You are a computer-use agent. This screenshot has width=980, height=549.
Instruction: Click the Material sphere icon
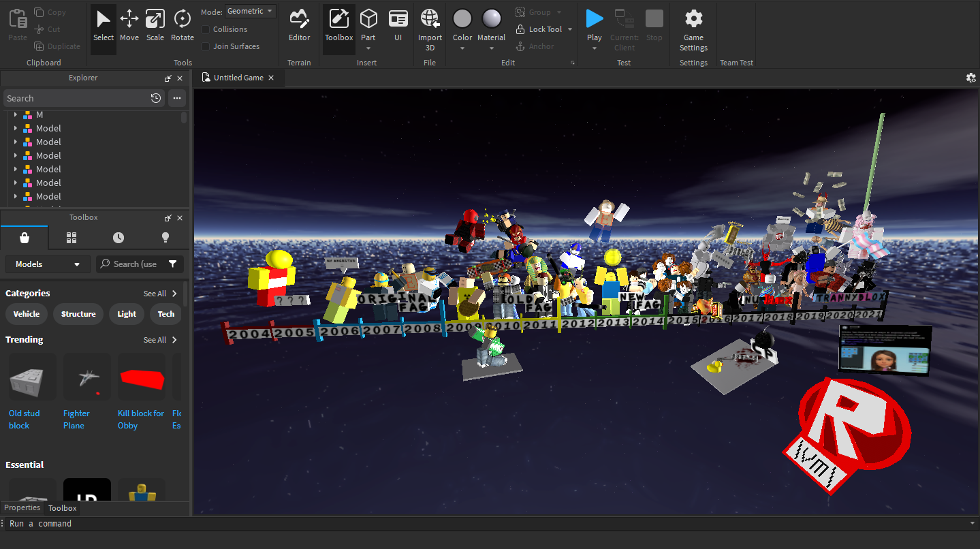(x=491, y=18)
